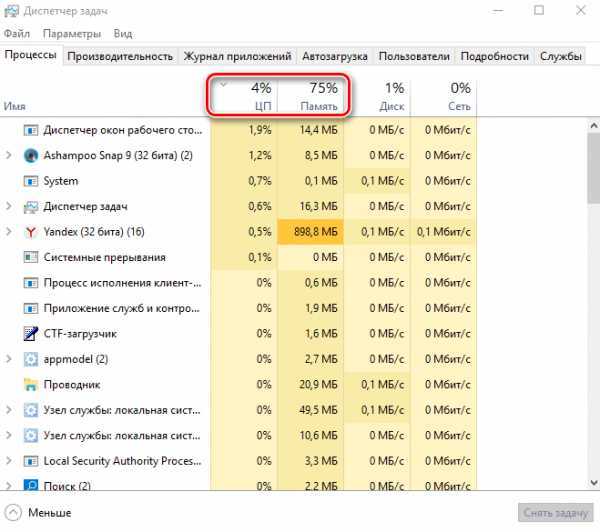The image size is (600, 532).
Task: Click the Диспетчер задач process icon
Action: click(x=31, y=207)
